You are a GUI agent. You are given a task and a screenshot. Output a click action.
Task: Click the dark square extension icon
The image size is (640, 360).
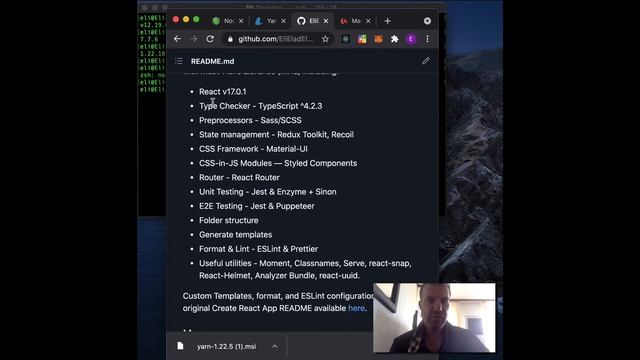346,39
